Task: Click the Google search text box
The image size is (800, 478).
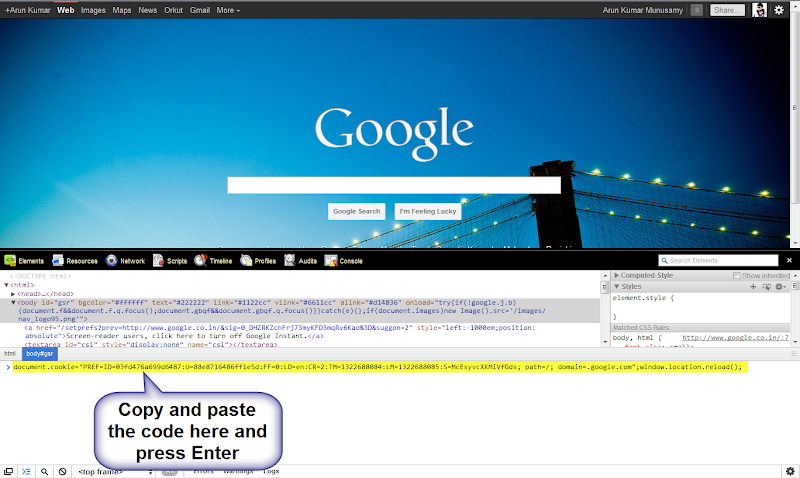Action: click(394, 185)
